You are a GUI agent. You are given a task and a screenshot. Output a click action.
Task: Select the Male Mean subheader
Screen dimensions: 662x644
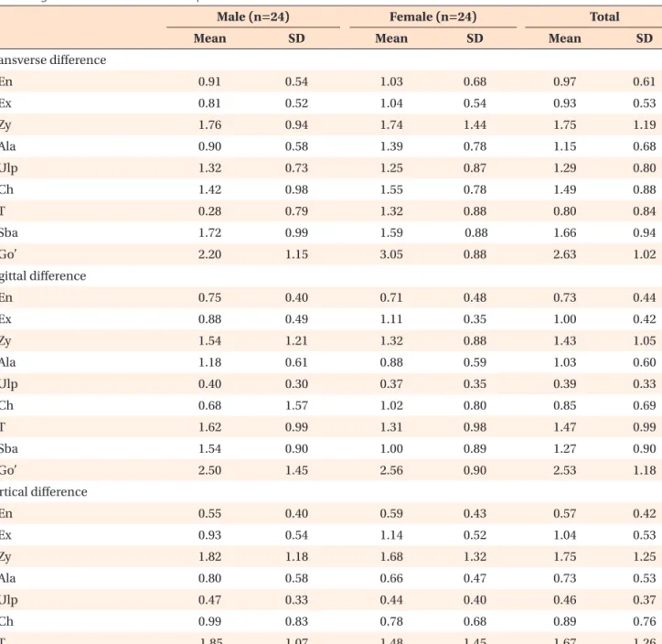209,38
